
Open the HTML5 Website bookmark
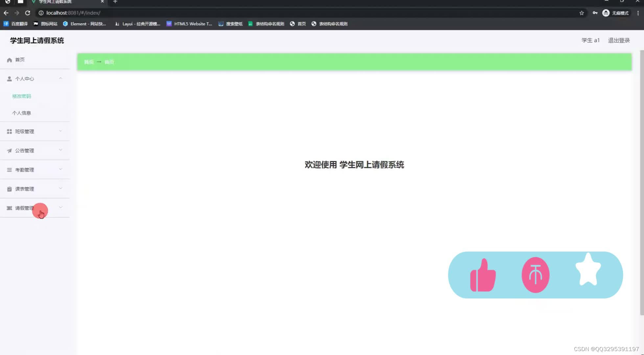(189, 24)
